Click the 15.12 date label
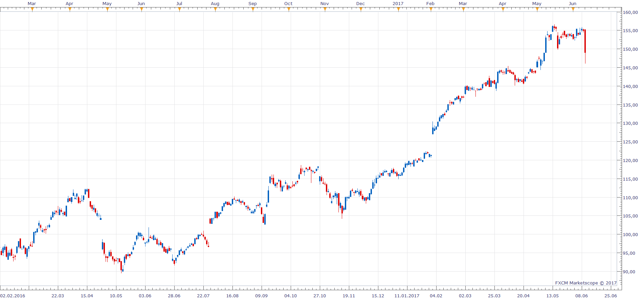 coord(378,296)
